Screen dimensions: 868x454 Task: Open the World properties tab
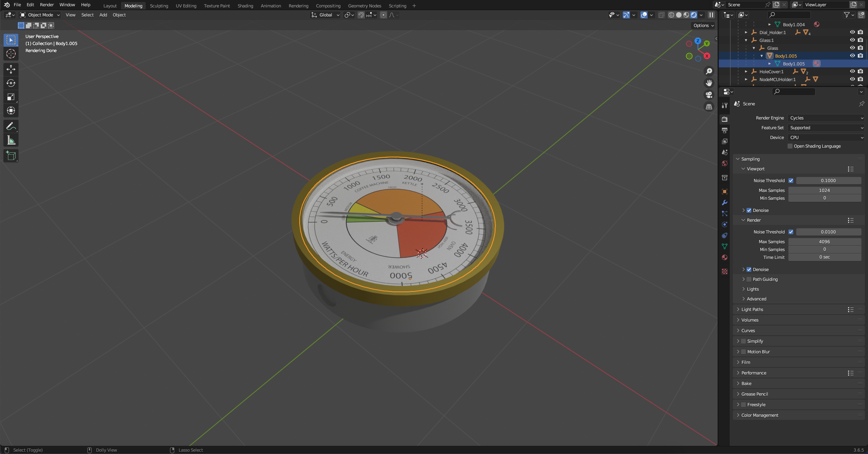[725, 163]
